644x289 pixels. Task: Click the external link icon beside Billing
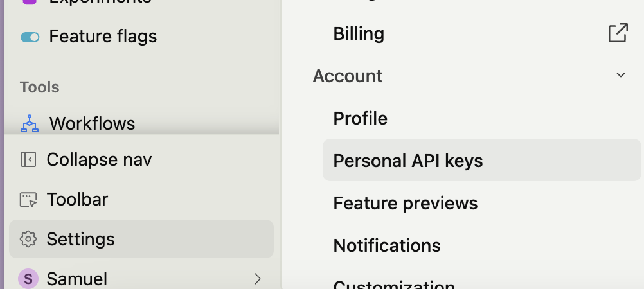pyautogui.click(x=618, y=33)
